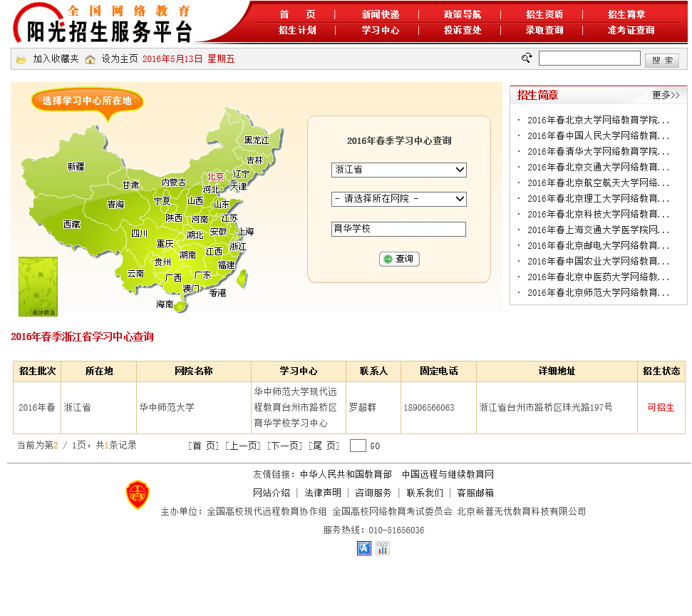Expand 更多 in the 招生简章 panel
Viewport: 692px width, 616px height.
pyautogui.click(x=665, y=95)
